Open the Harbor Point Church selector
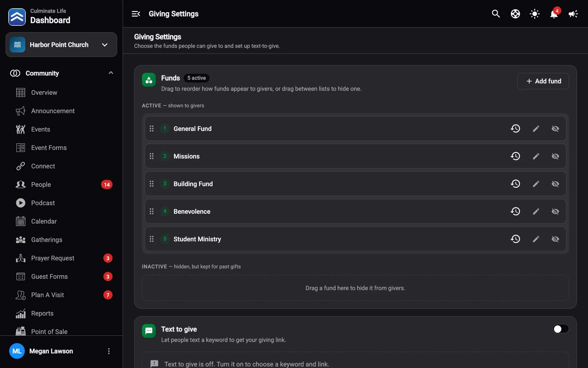This screenshot has width=588, height=368. tap(61, 45)
